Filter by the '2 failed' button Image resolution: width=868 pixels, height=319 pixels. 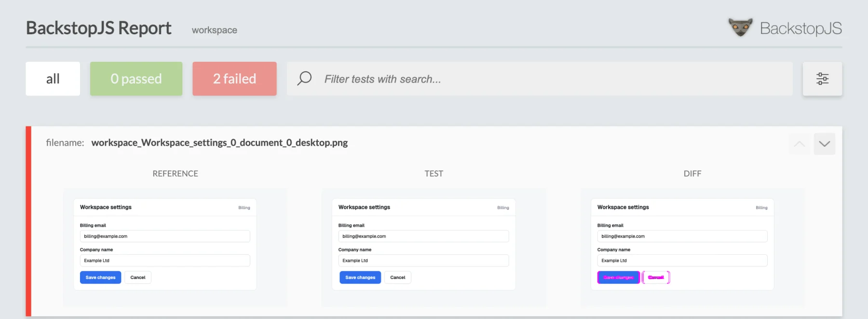pyautogui.click(x=234, y=79)
